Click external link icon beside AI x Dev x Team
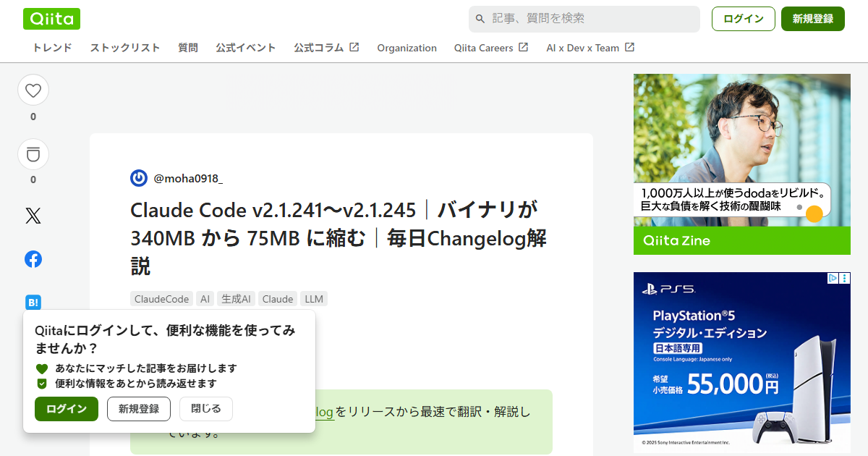 point(630,47)
